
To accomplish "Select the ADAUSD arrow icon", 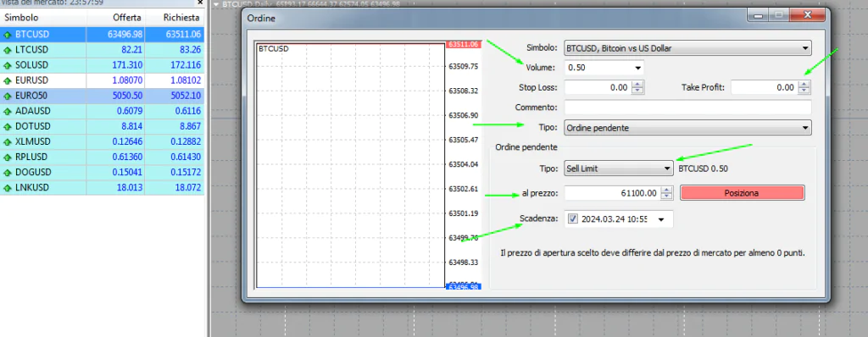I will 7,111.
